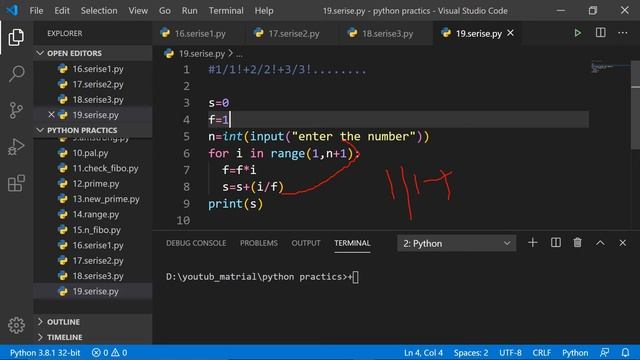The height and width of the screenshot is (360, 640).
Task: Open the Edit menu
Action: 62,11
